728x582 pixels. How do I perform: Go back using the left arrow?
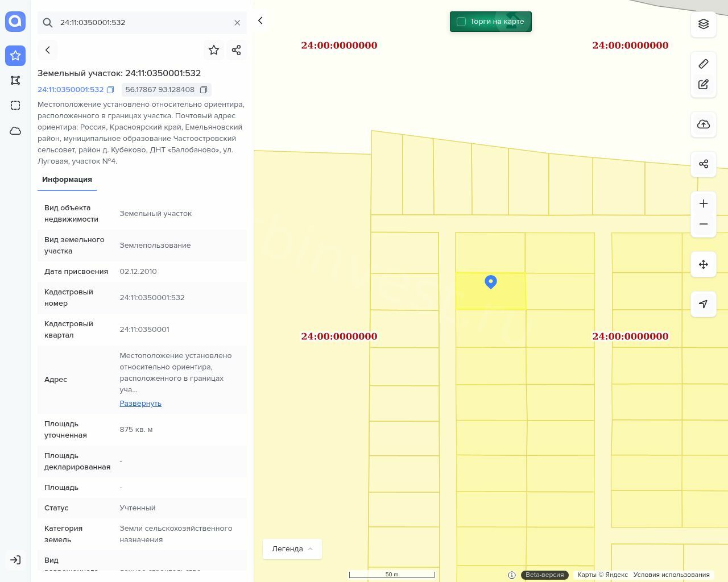click(48, 50)
